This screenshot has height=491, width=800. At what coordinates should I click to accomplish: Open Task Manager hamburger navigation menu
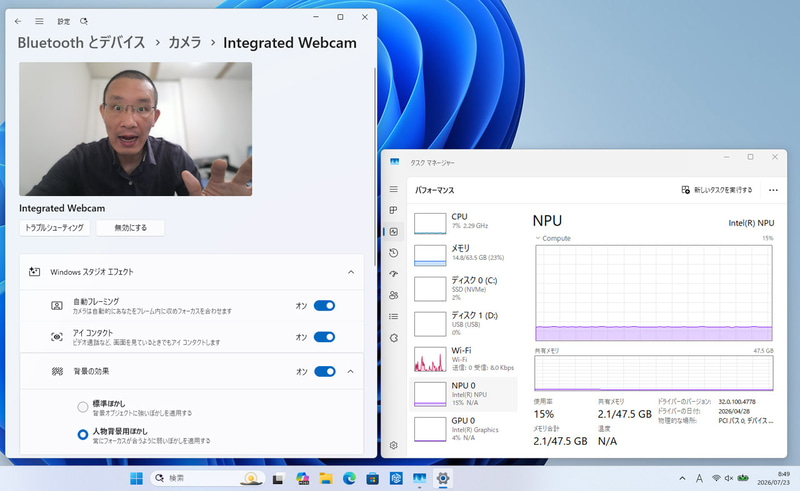(393, 189)
